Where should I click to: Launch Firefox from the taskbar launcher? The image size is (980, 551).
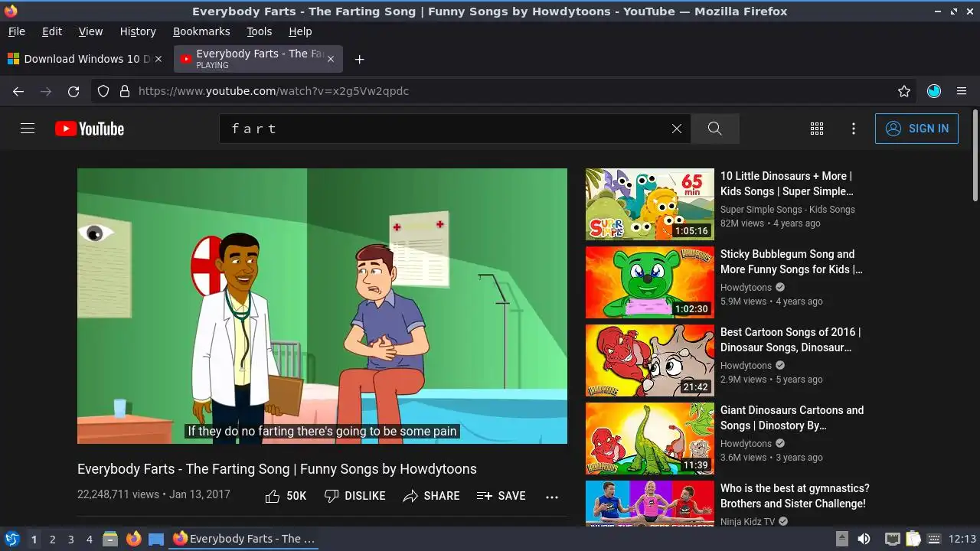click(133, 539)
